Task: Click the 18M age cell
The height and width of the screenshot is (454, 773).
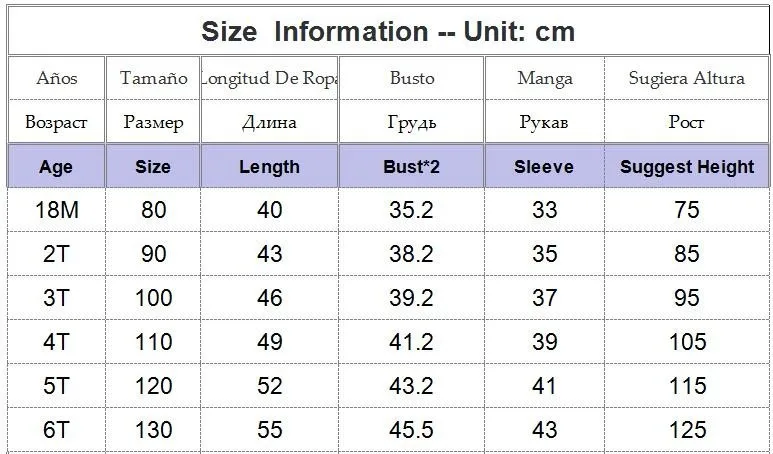Action: (x=56, y=210)
